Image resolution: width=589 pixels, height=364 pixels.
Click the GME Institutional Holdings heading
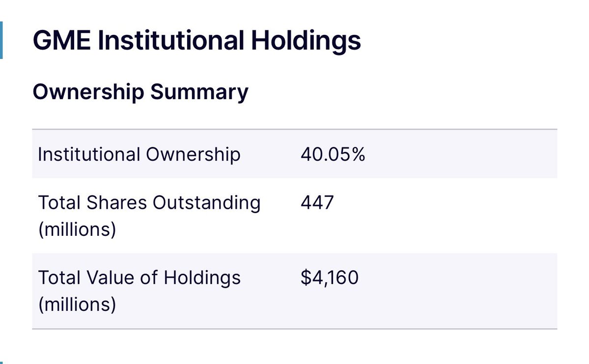tap(196, 41)
